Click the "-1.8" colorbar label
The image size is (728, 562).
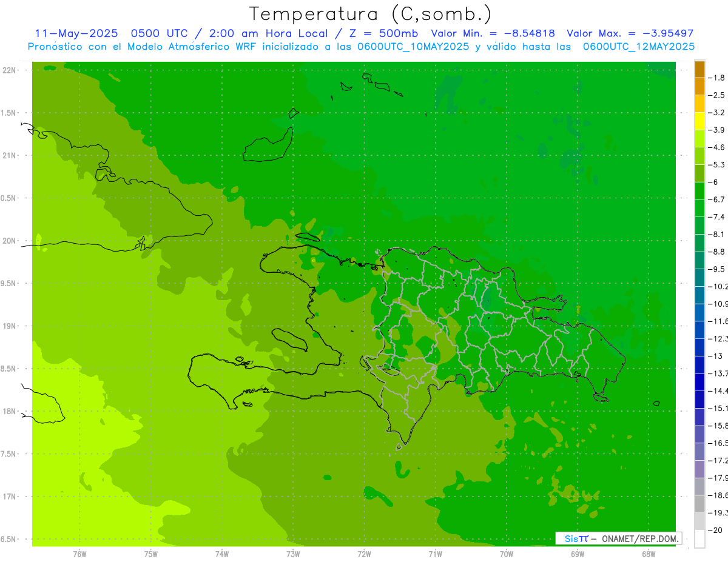click(716, 78)
